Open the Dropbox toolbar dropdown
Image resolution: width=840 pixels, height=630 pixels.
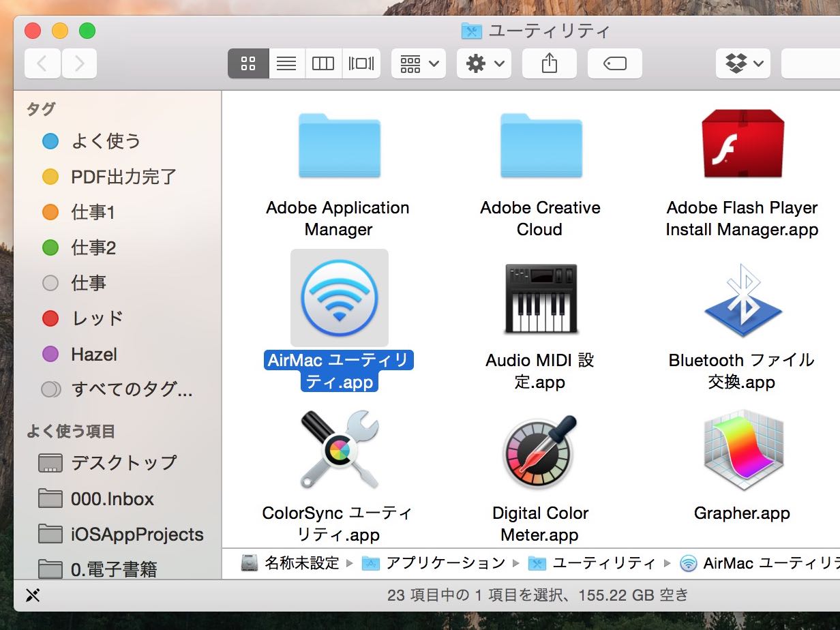(x=743, y=63)
